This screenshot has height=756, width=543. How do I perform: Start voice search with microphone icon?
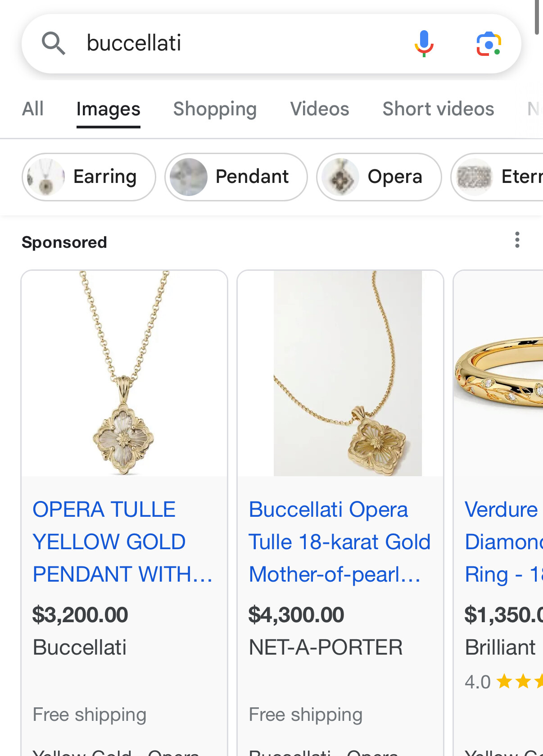tap(423, 43)
